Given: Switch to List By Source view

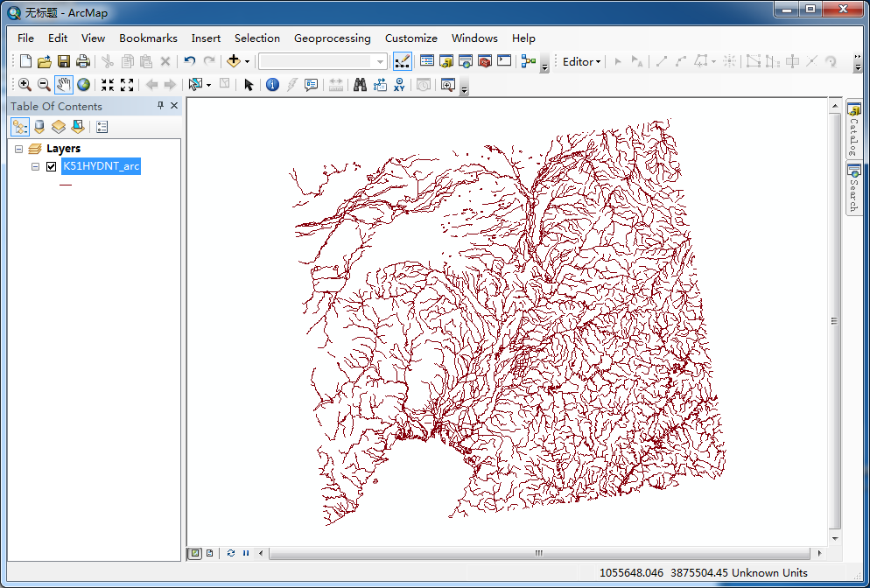Looking at the screenshot, I should 39,127.
